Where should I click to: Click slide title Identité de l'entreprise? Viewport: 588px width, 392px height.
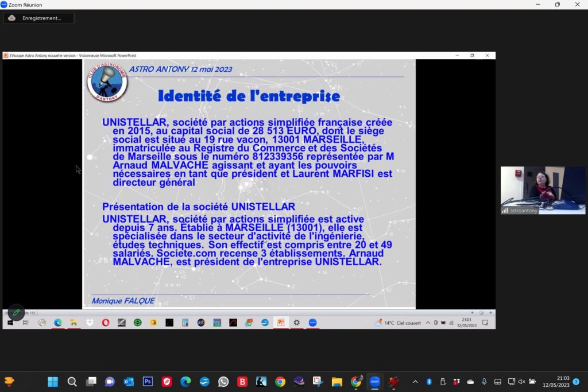tap(249, 96)
